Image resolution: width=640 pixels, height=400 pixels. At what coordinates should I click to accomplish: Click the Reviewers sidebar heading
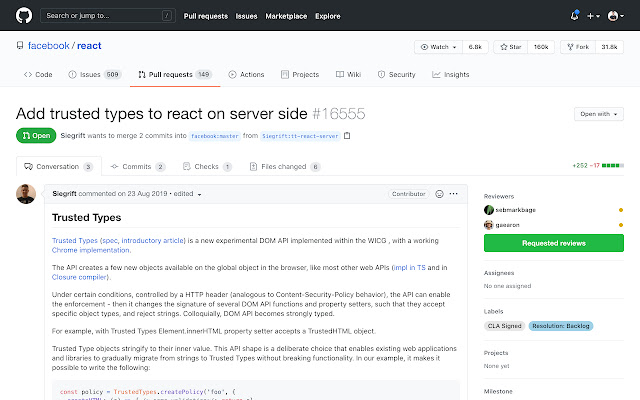coord(499,196)
